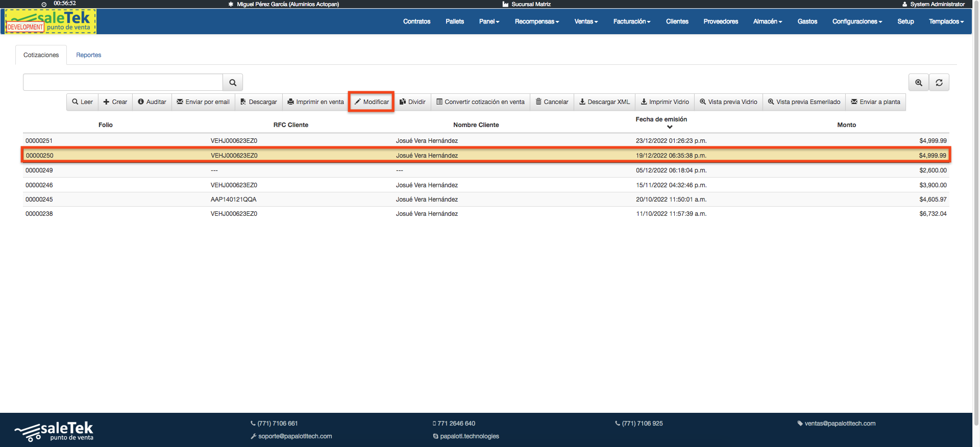Click the saleTek logo in header
Image resolution: width=980 pixels, height=447 pixels.
pyautogui.click(x=51, y=21)
